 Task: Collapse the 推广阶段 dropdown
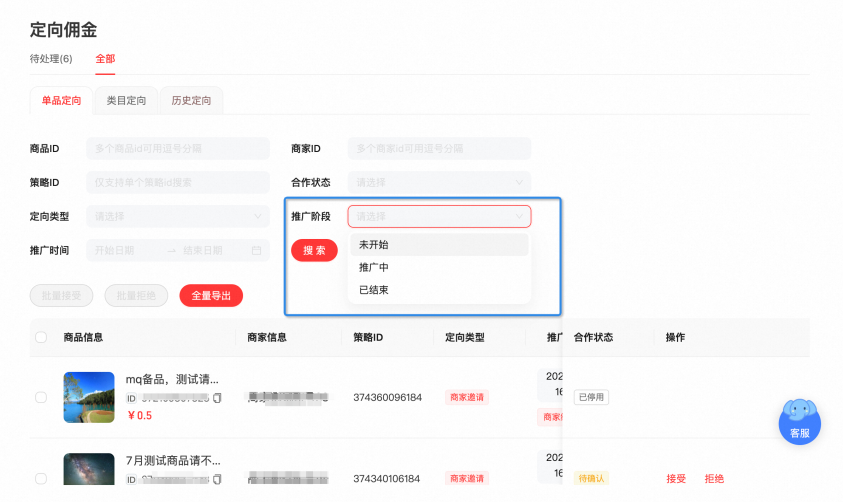pos(439,217)
